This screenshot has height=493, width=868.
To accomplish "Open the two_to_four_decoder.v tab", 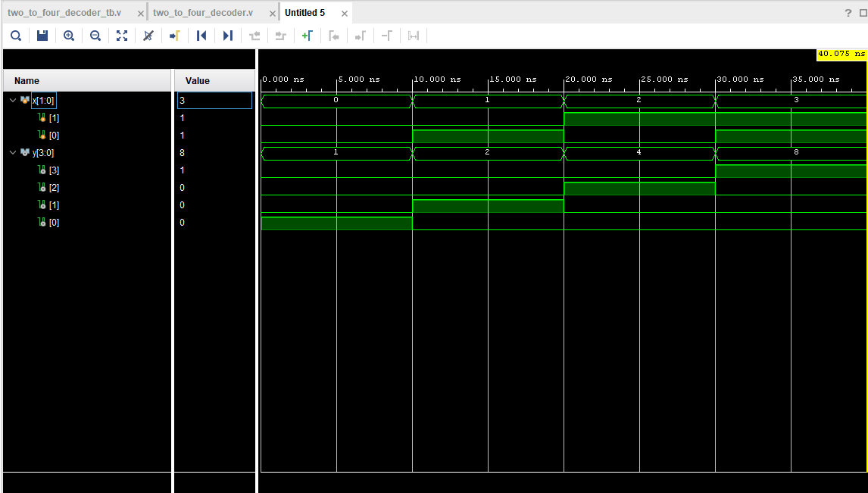I will (x=203, y=13).
